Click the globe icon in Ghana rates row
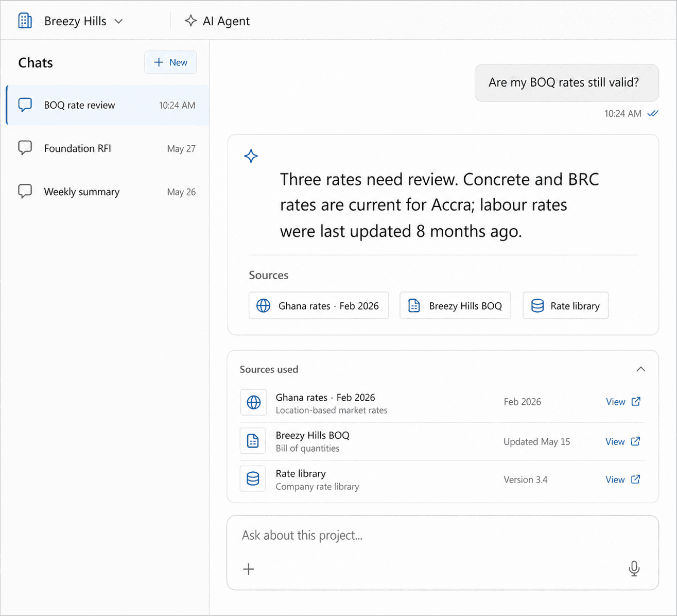This screenshot has height=616, width=677. coord(253,402)
